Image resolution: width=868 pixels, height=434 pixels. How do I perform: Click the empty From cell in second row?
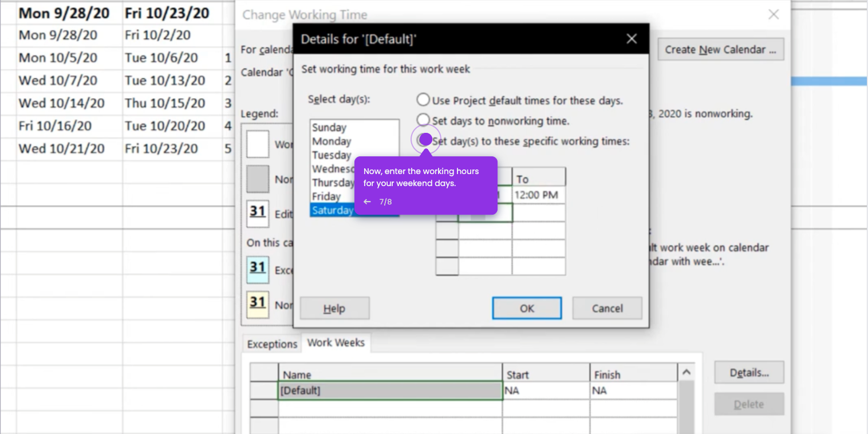pyautogui.click(x=485, y=212)
